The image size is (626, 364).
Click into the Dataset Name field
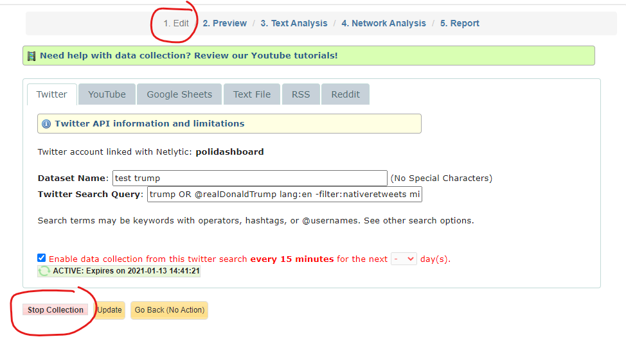249,178
